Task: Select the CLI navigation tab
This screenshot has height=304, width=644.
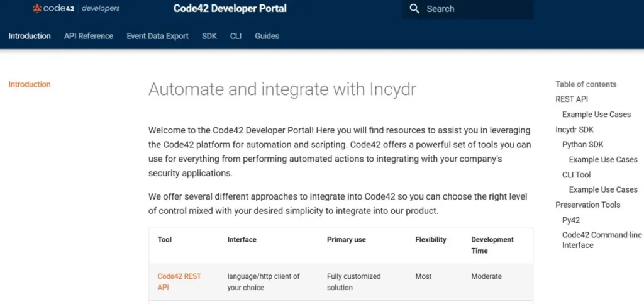Action: pos(236,36)
